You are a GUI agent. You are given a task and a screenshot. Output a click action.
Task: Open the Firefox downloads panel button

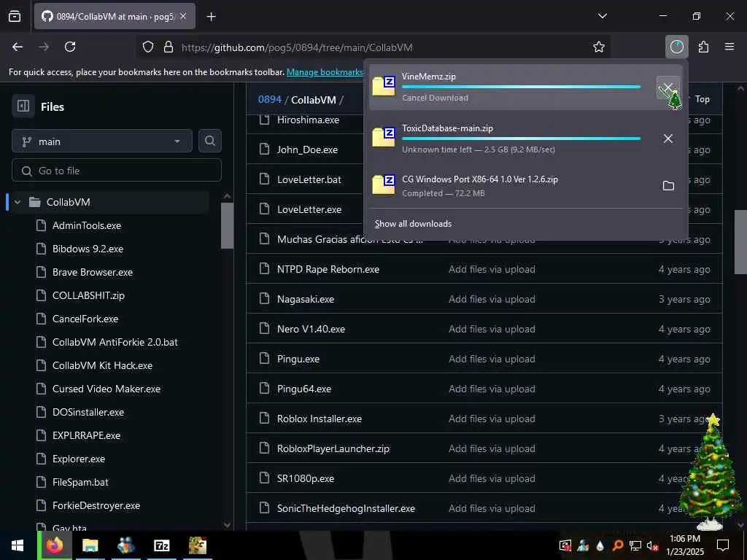[676, 47]
